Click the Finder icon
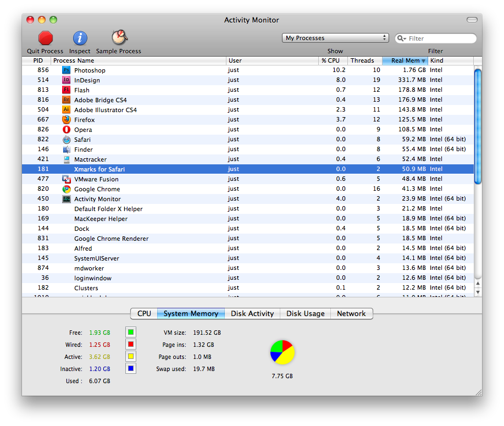Screen dimensions: 504x426 tap(66, 150)
